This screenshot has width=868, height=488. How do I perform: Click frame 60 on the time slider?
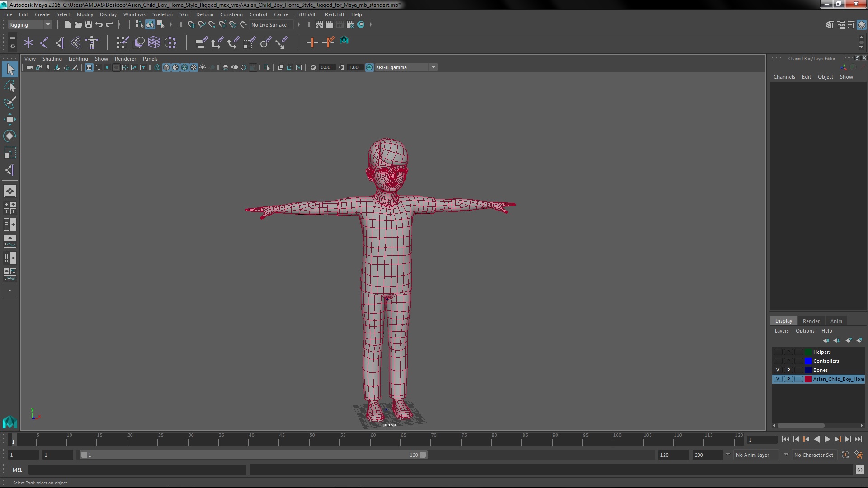[373, 440]
